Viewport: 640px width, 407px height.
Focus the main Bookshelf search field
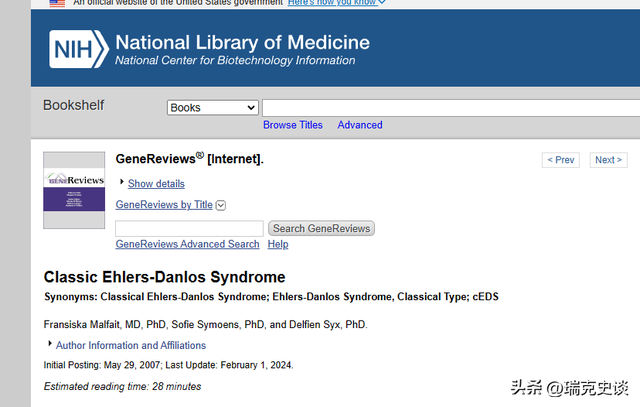(x=450, y=108)
